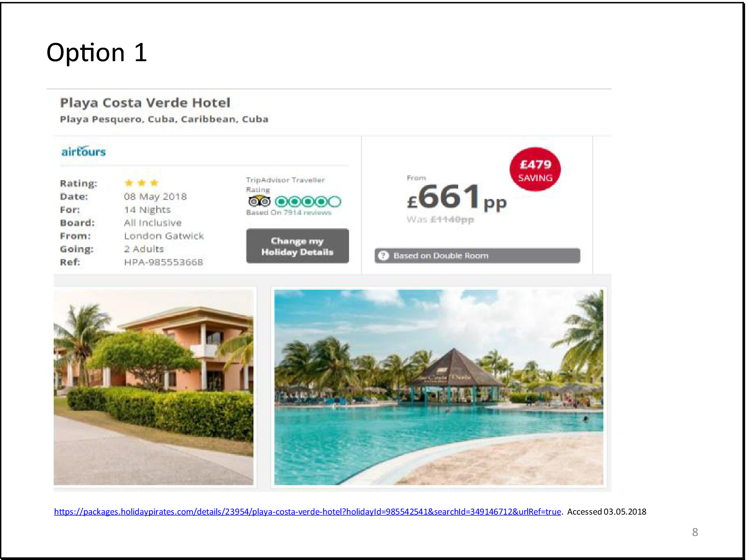The image size is (748, 560).
Task: Click the TripAdvisor green rating circles
Action: 308,202
